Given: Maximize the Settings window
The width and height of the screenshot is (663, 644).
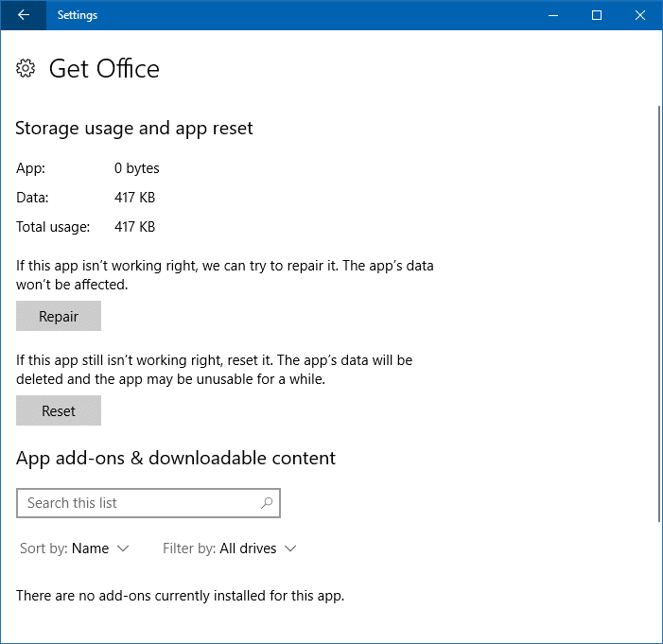Looking at the screenshot, I should pyautogui.click(x=597, y=15).
